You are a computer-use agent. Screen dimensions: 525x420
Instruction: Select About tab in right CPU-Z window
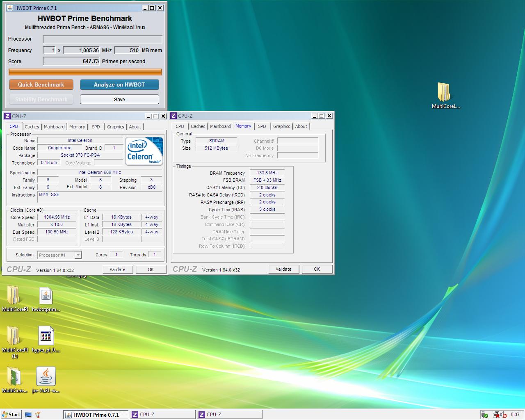301,126
